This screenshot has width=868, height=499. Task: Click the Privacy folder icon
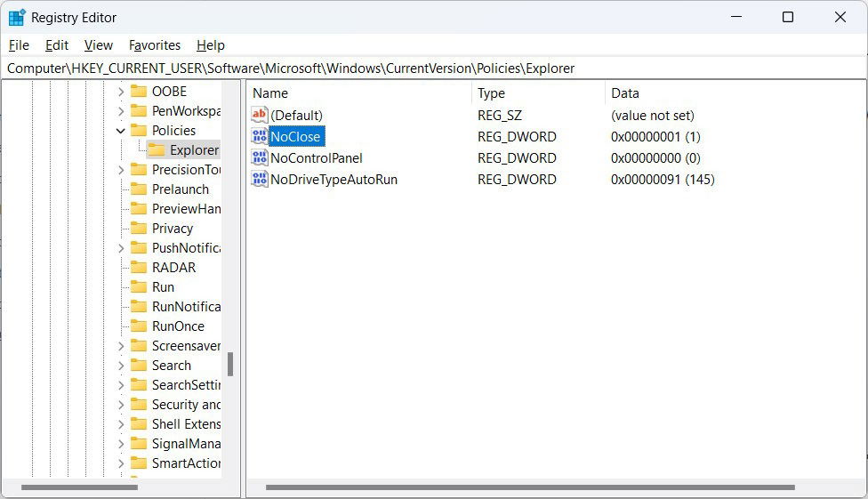point(139,229)
